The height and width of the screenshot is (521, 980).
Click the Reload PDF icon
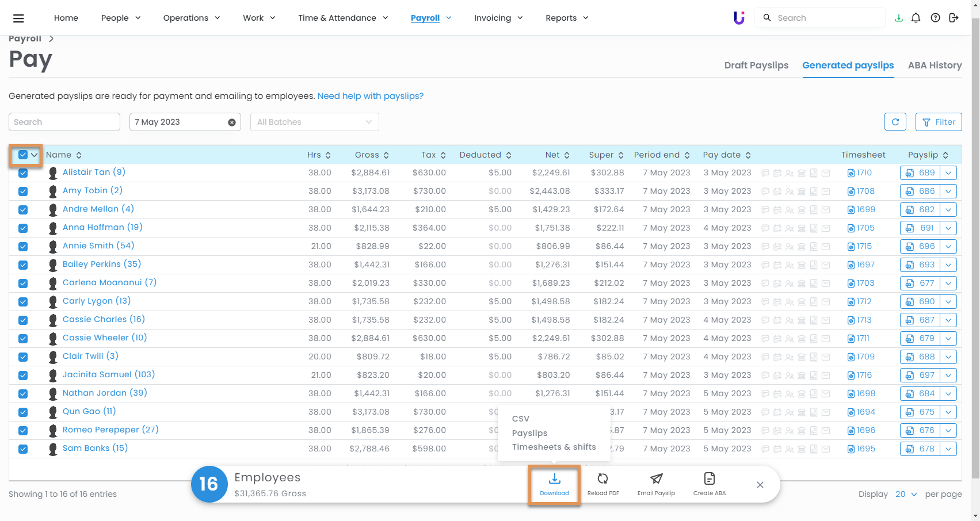[x=603, y=479]
